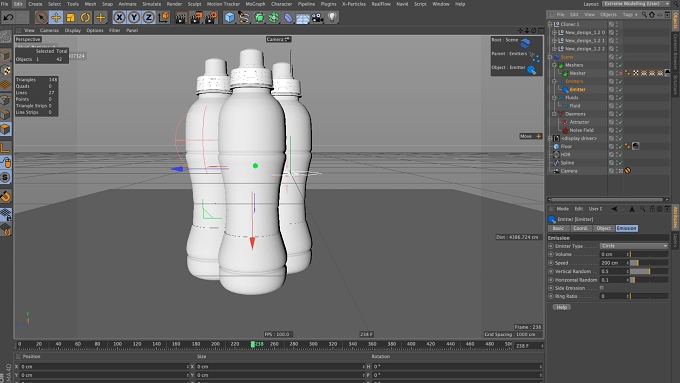Click the green generators icon
This screenshot has height=383, width=680.
point(259,18)
